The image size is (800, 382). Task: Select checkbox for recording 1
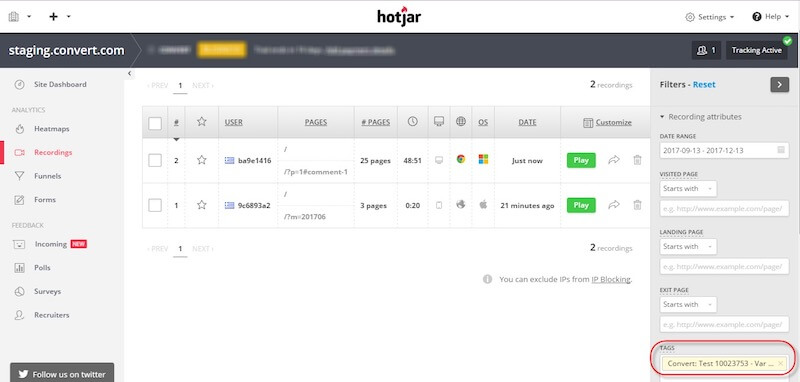(155, 206)
